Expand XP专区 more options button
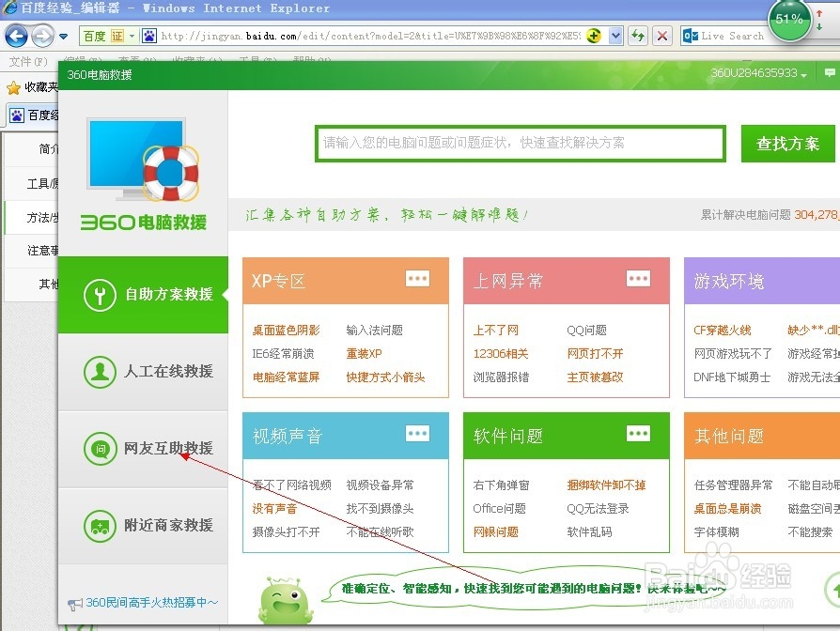The width and height of the screenshot is (840, 631). [x=418, y=278]
